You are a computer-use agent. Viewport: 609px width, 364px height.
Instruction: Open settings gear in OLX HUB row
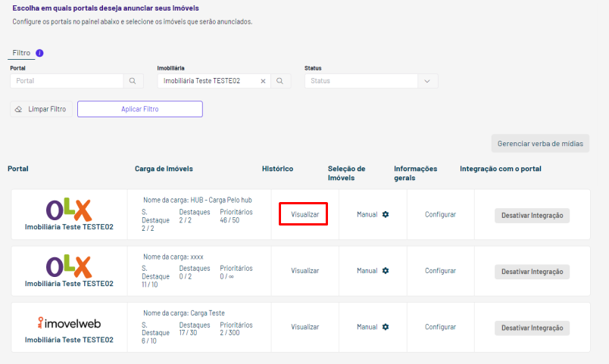(386, 215)
